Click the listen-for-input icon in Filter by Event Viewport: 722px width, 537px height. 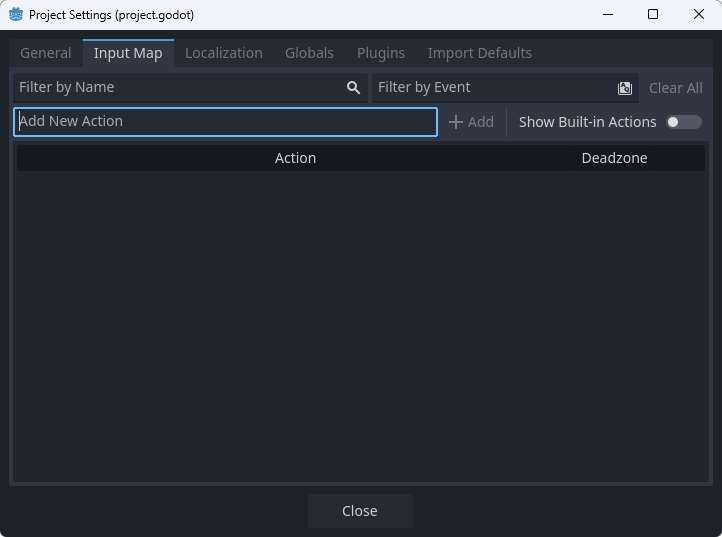pos(625,88)
